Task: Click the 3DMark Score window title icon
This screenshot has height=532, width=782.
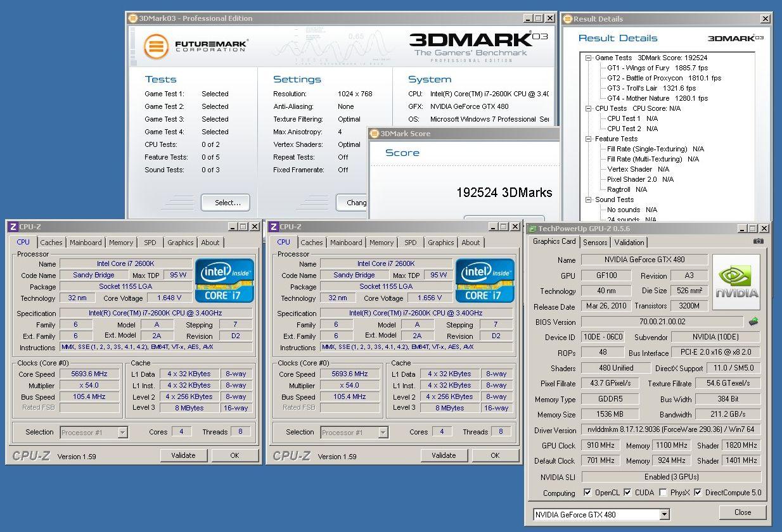Action: 375,134
